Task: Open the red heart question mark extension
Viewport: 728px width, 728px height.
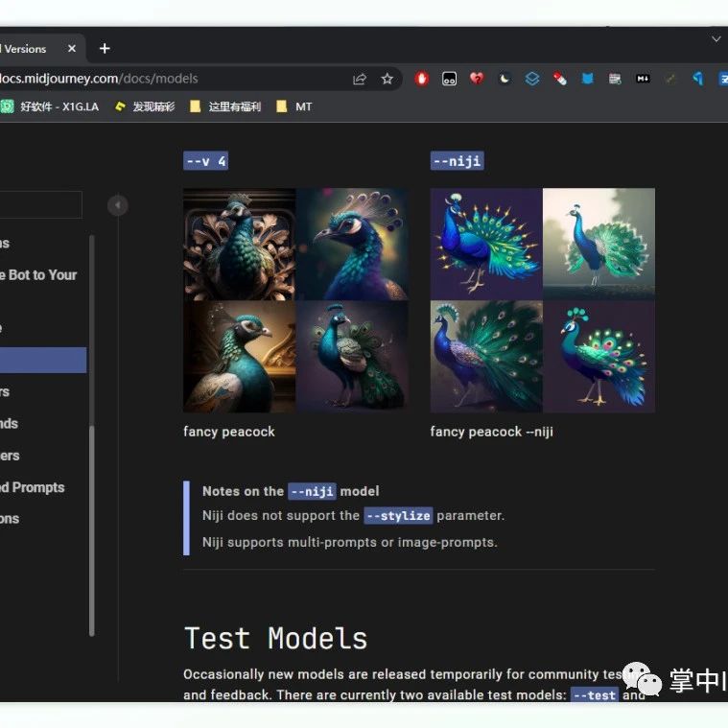Action: (477, 79)
